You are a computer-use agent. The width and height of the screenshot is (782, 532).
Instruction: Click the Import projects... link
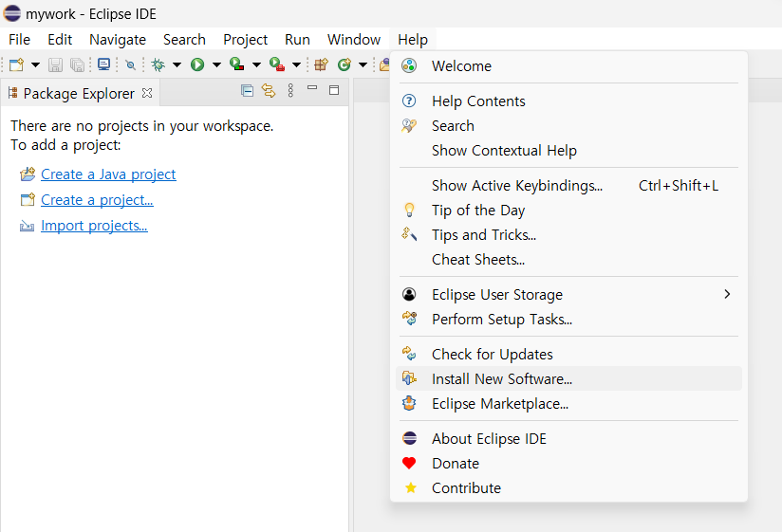click(94, 226)
